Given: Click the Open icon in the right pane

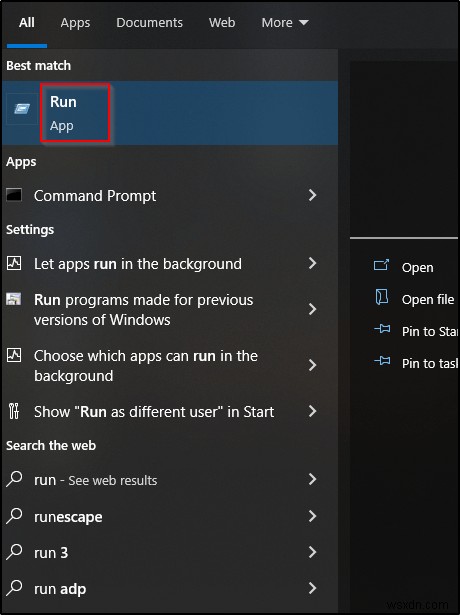Looking at the screenshot, I should (381, 265).
